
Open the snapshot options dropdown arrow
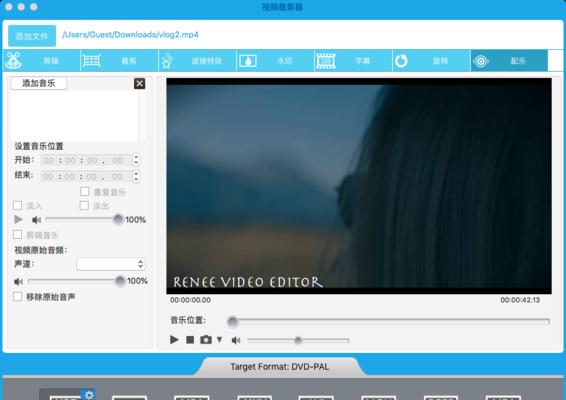tap(219, 339)
